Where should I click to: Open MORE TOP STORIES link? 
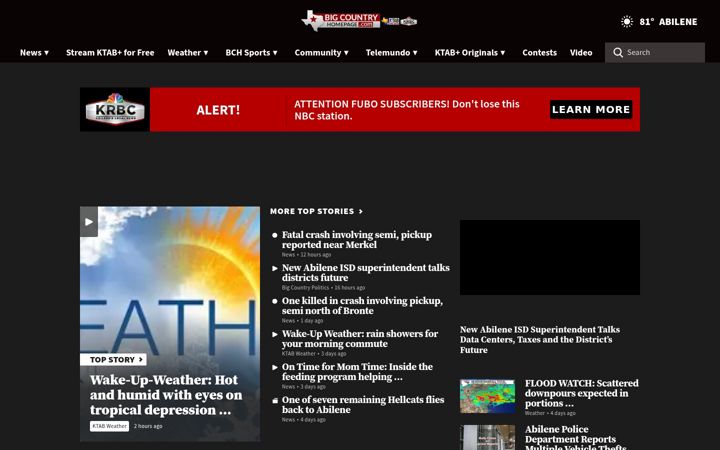[316, 211]
